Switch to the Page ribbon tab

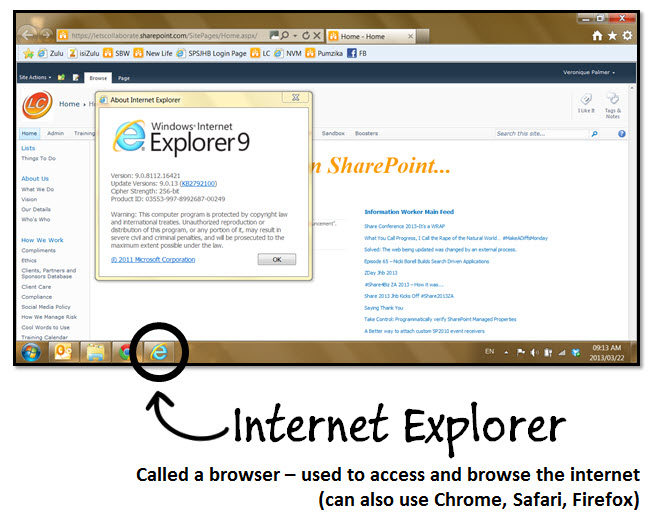pos(123,78)
